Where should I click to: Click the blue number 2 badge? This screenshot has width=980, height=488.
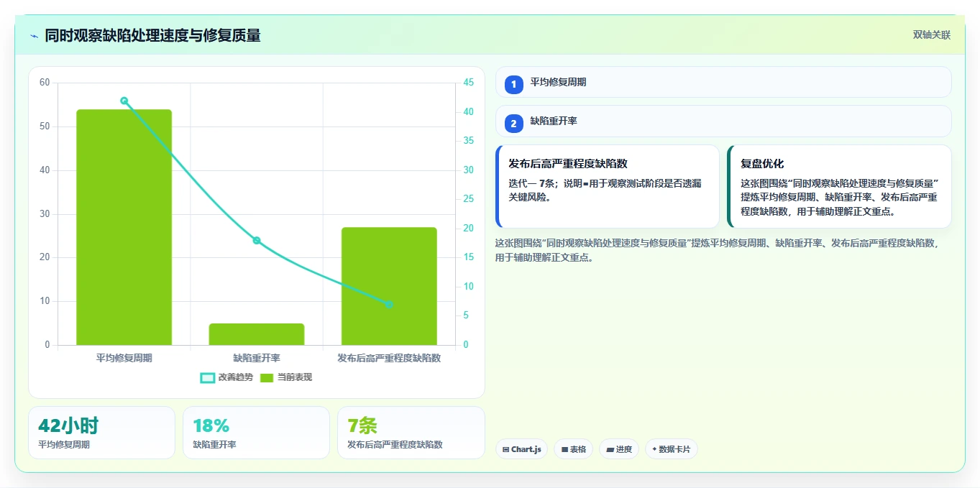click(x=513, y=124)
